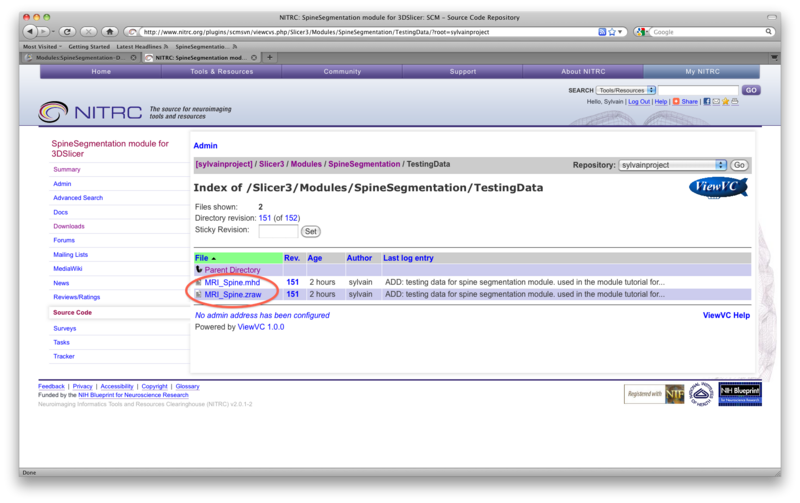Viewport: 800px width, 503px height.
Task: Click the printer icon near Share
Action: (734, 102)
